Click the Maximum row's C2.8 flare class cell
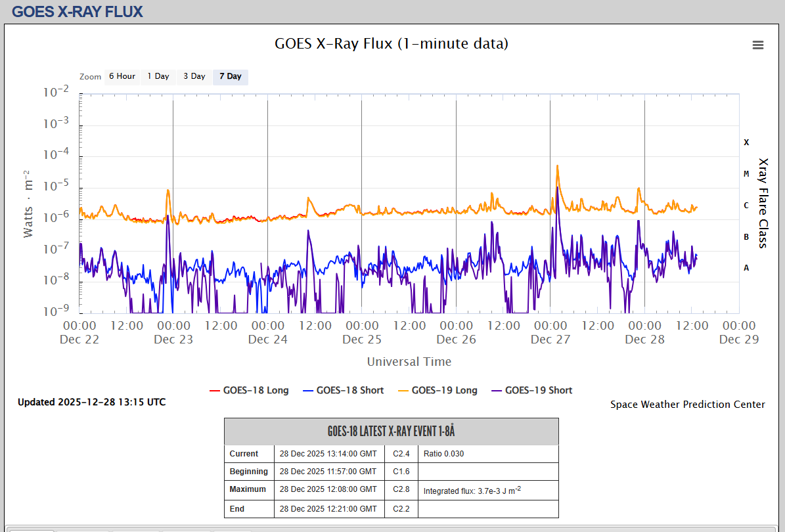 point(401,489)
